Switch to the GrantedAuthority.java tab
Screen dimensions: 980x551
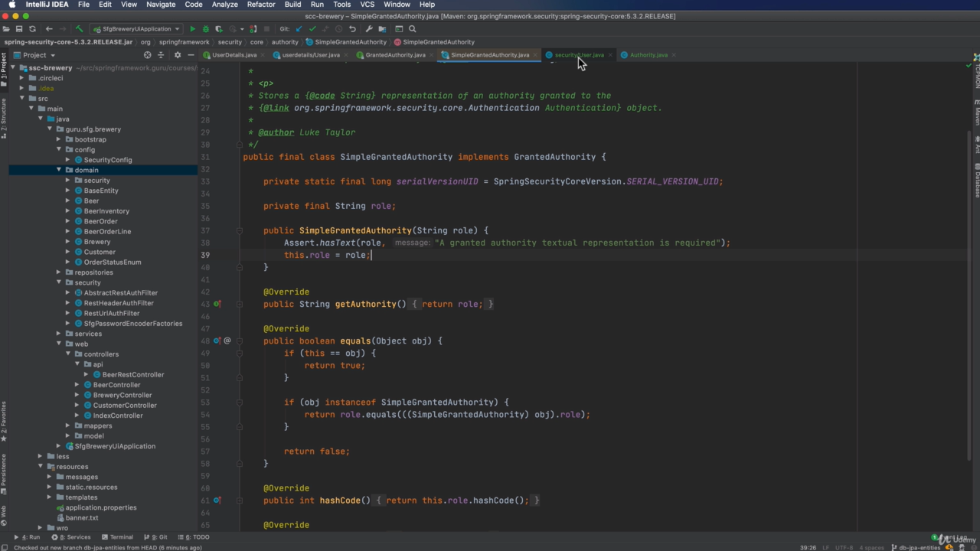395,55
